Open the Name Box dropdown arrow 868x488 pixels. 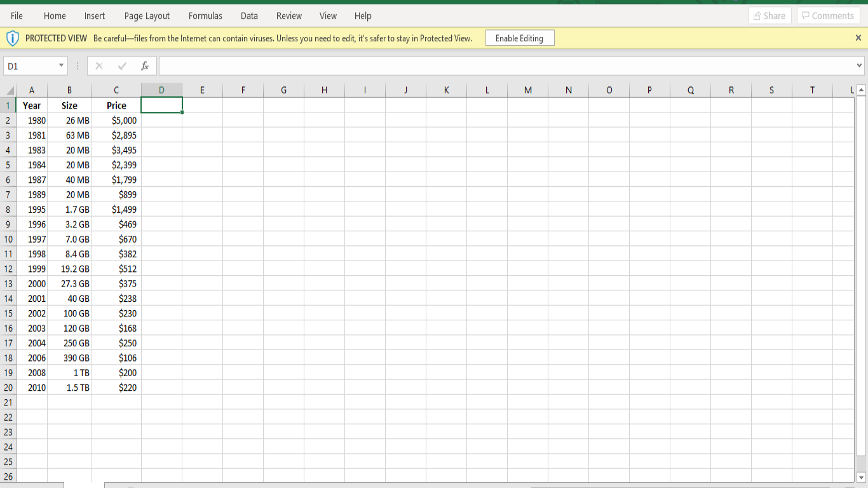pyautogui.click(x=62, y=65)
